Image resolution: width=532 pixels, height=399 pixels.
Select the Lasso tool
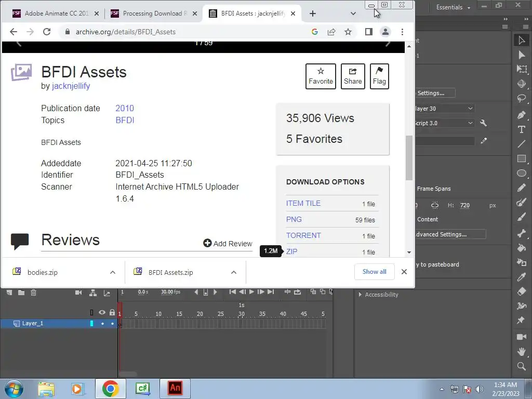pos(522,98)
